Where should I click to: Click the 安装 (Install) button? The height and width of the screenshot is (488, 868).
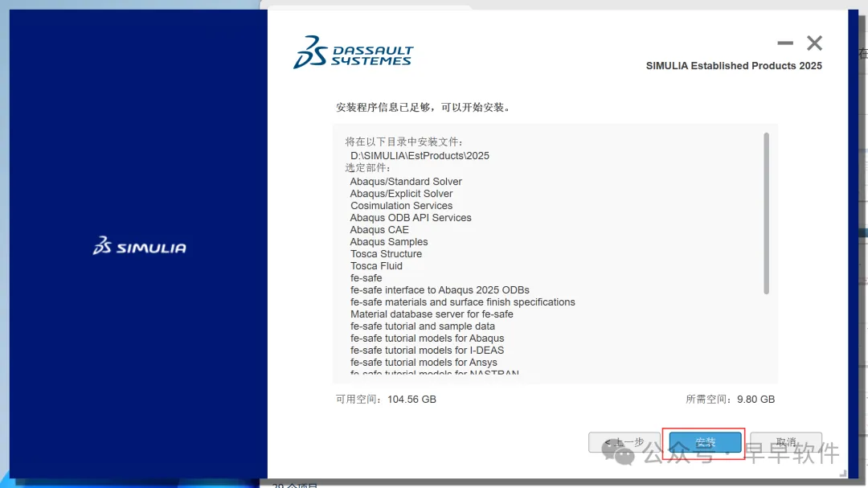(x=705, y=442)
